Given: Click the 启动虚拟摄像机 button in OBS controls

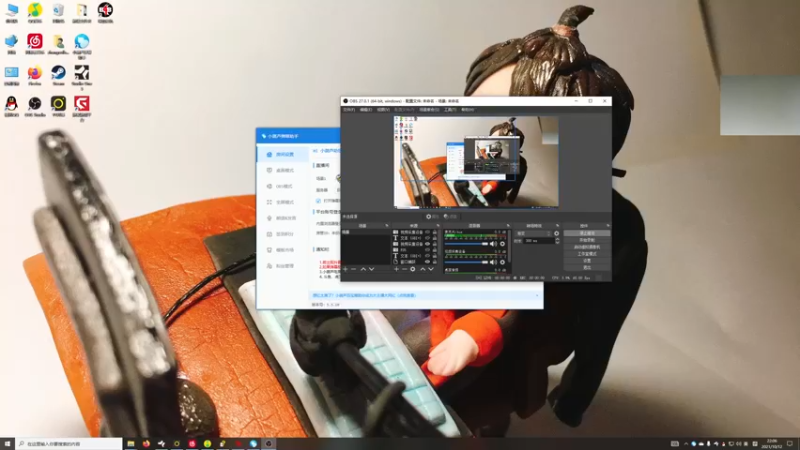Looking at the screenshot, I should pos(587,247).
